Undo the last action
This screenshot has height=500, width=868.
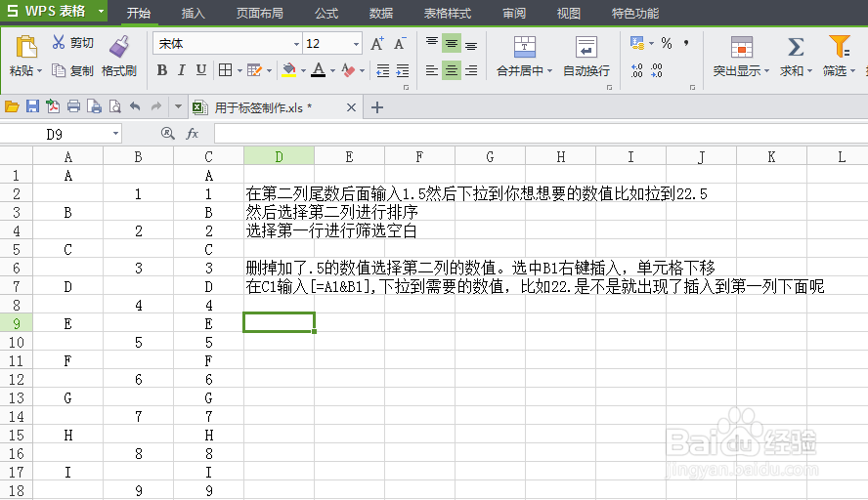pos(135,106)
